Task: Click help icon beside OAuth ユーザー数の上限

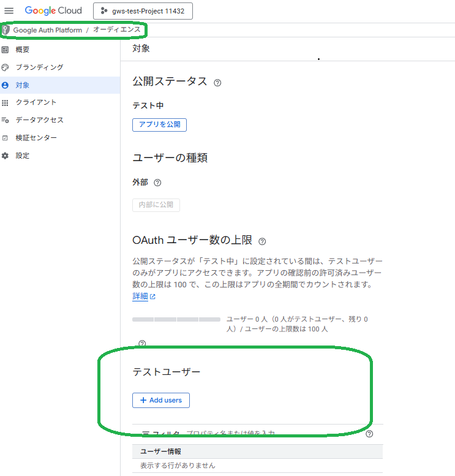Action: [263, 241]
